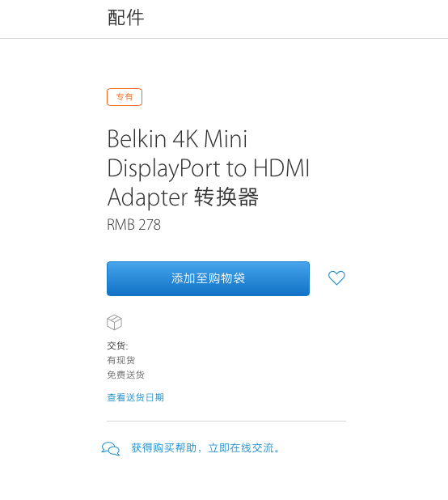The width and height of the screenshot is (448, 500).
Task: Add the item to favorites with the heart icon
Action: (336, 278)
